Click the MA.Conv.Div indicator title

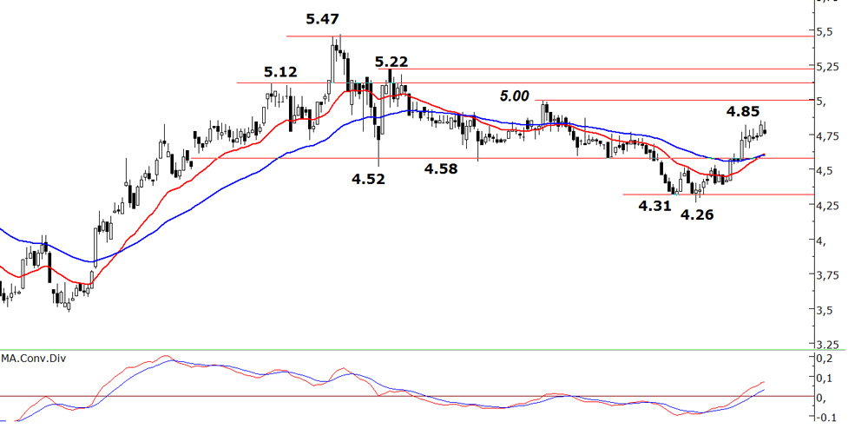[33, 358]
